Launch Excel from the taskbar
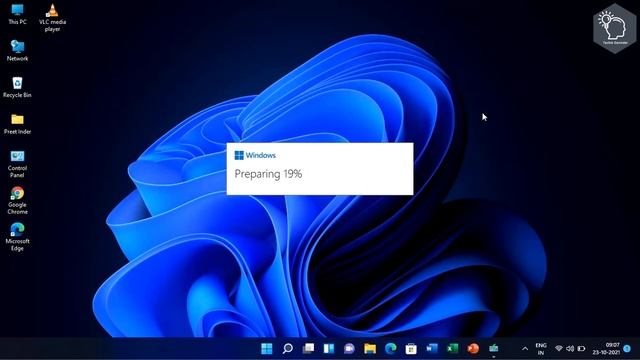The image size is (640, 360). click(452, 349)
